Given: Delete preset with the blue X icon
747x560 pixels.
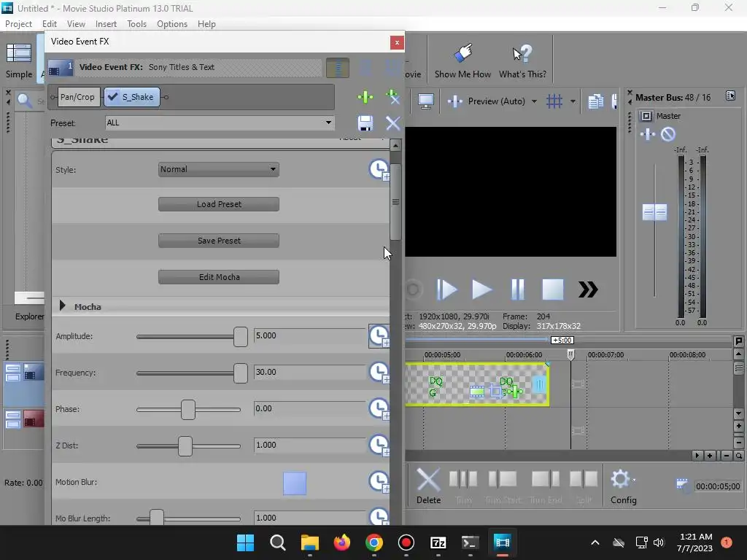Looking at the screenshot, I should [392, 123].
